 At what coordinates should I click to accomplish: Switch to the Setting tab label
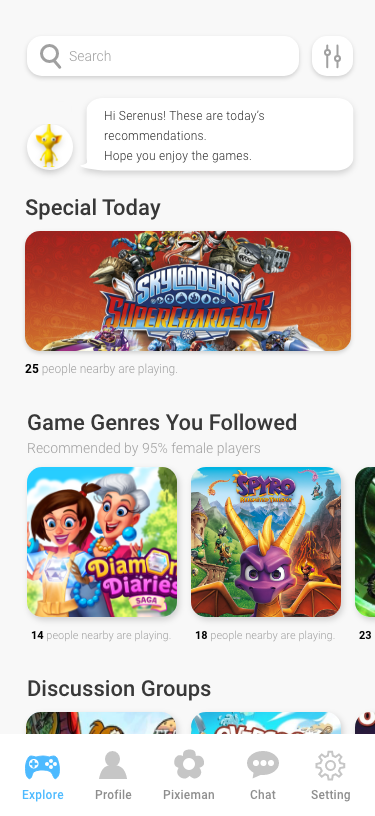[x=330, y=795]
